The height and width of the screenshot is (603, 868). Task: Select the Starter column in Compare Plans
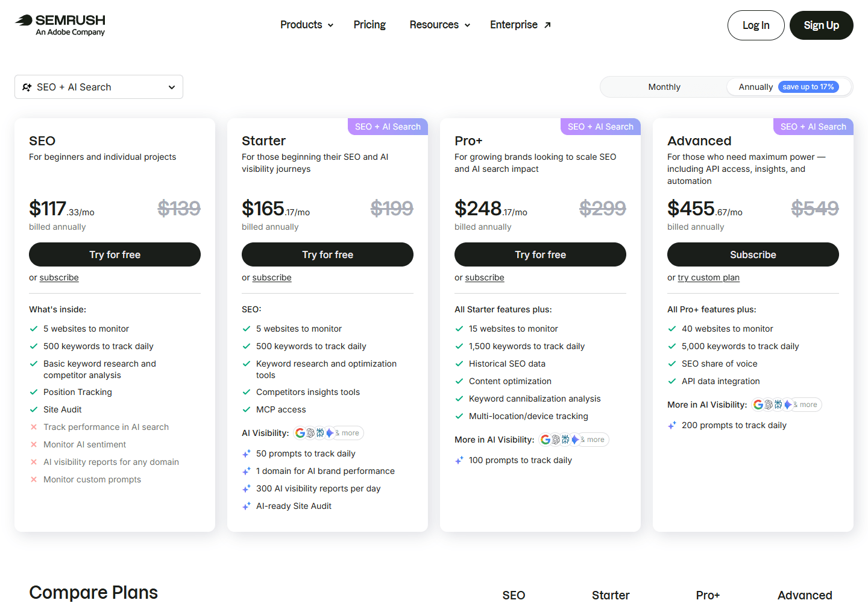(611, 595)
